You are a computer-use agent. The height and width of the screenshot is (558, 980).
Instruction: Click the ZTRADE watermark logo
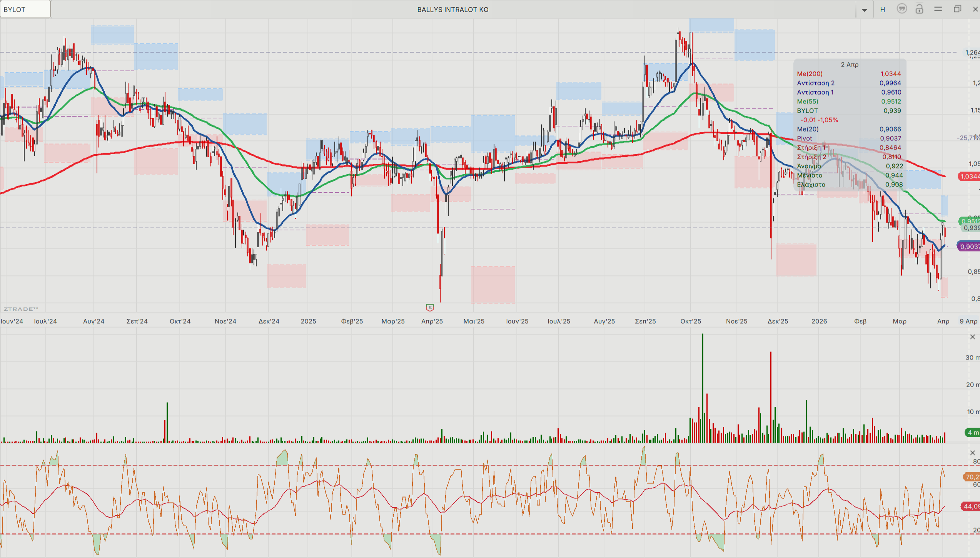pyautogui.click(x=21, y=309)
